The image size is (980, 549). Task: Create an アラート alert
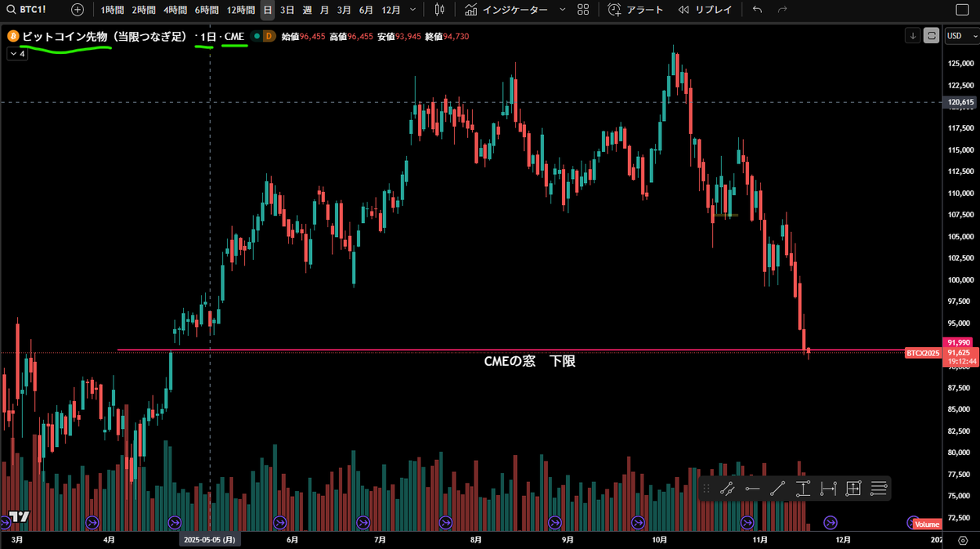(635, 10)
